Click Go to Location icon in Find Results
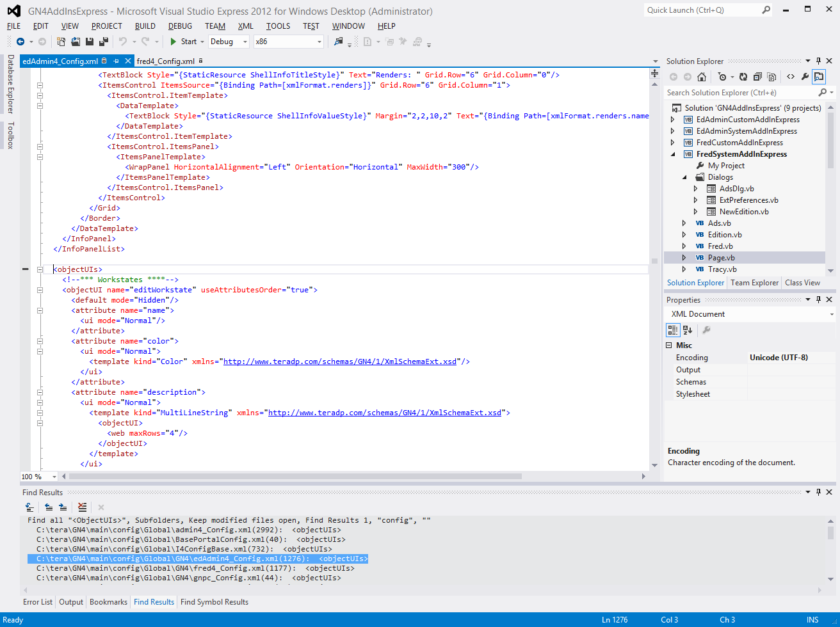Screen dimensions: 840x627 pyautogui.click(x=29, y=507)
